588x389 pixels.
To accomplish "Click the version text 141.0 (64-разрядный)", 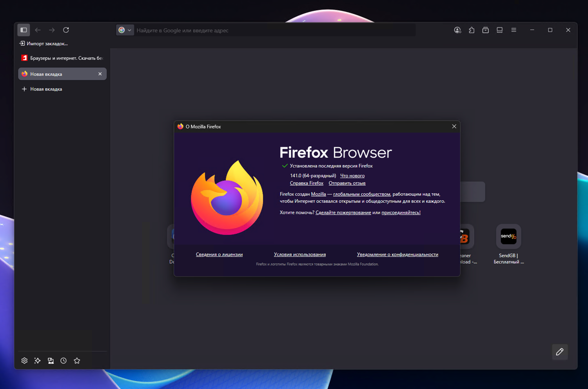I will (x=313, y=176).
